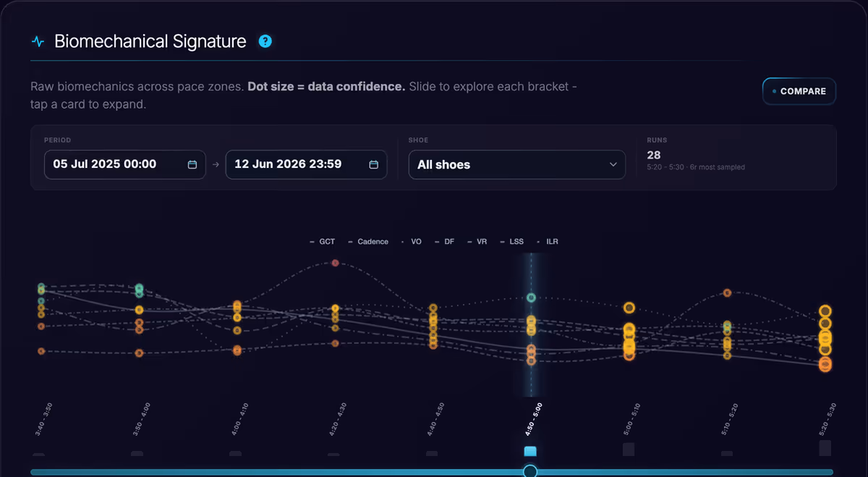868x477 pixels.
Task: Expand shoe selector chevron arrow
Action: pos(613,165)
